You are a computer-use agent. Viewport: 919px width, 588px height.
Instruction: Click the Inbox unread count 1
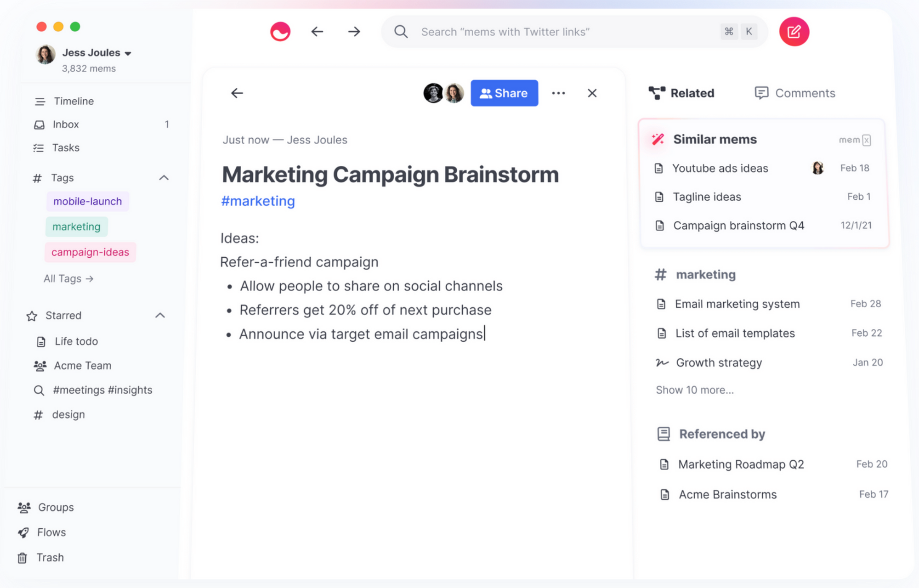167,124
